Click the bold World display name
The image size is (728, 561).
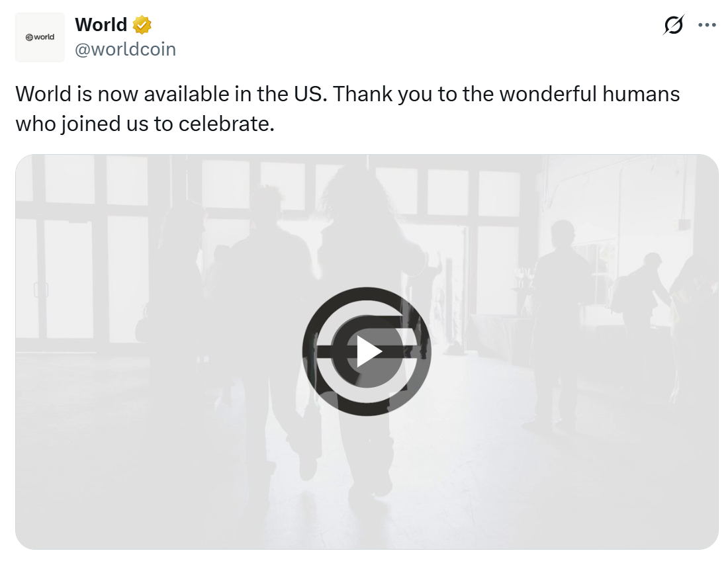(101, 25)
